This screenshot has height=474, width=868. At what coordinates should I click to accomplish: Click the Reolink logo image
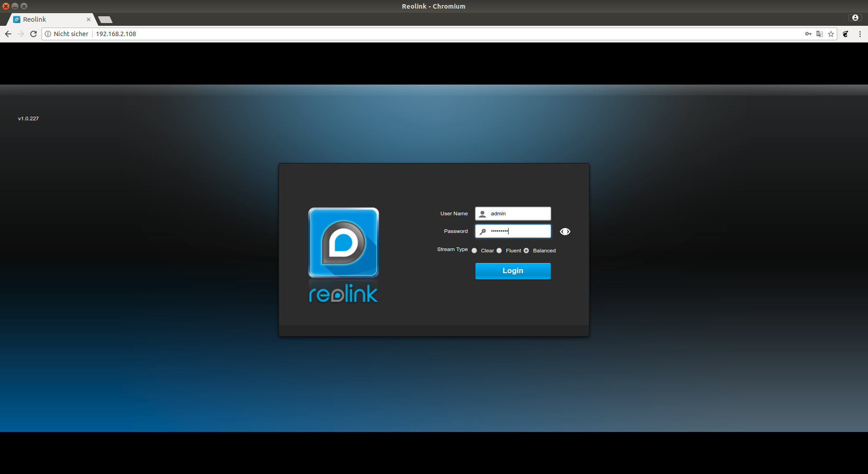click(x=344, y=242)
